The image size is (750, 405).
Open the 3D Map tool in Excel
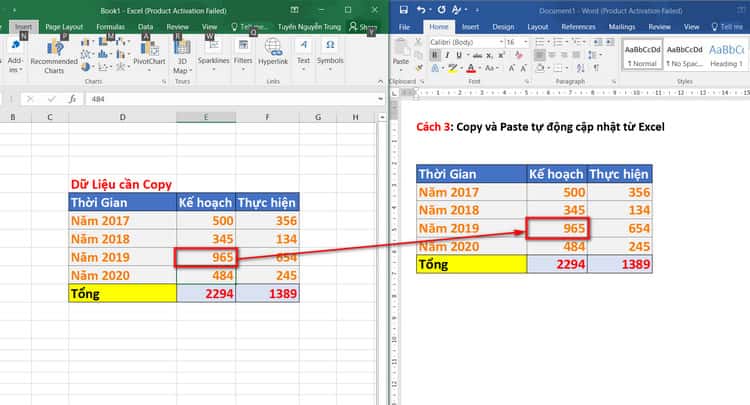pos(182,56)
